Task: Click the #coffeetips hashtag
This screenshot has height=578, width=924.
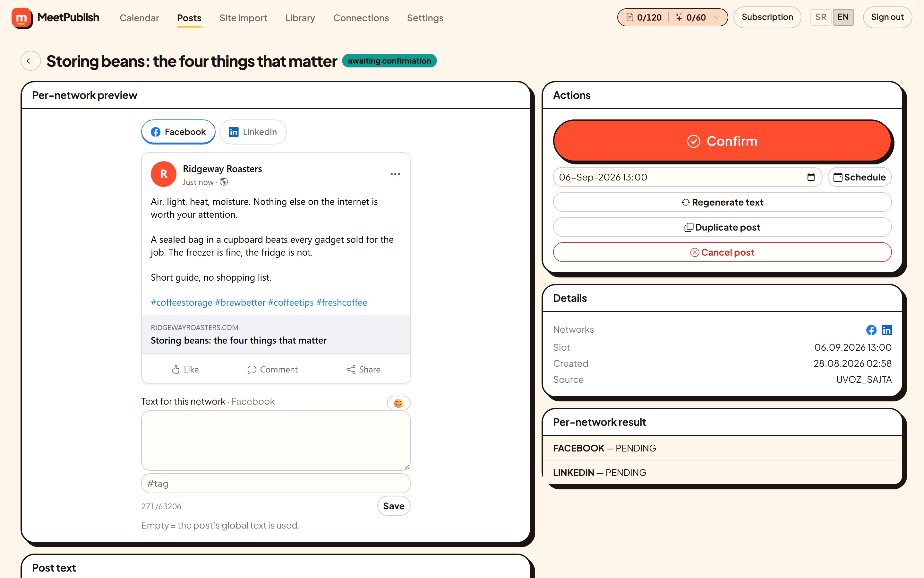Action: point(291,302)
